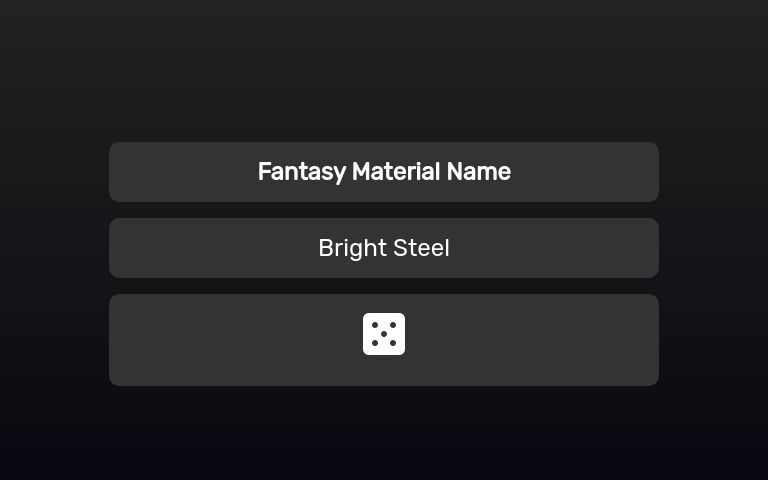This screenshot has height=480, width=768.
Task: Select the dice below Bright Steel
Action: click(384, 334)
